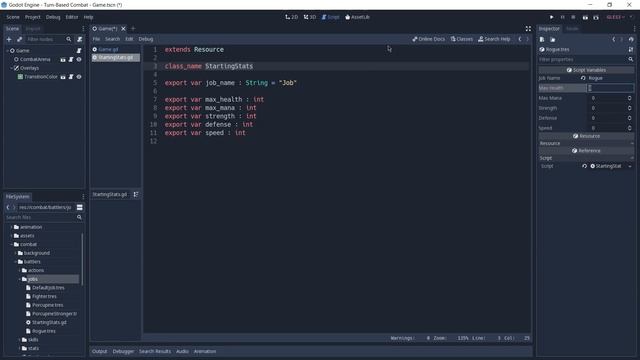Switch to 2D workspace
The height and width of the screenshot is (360, 640).
click(x=291, y=17)
